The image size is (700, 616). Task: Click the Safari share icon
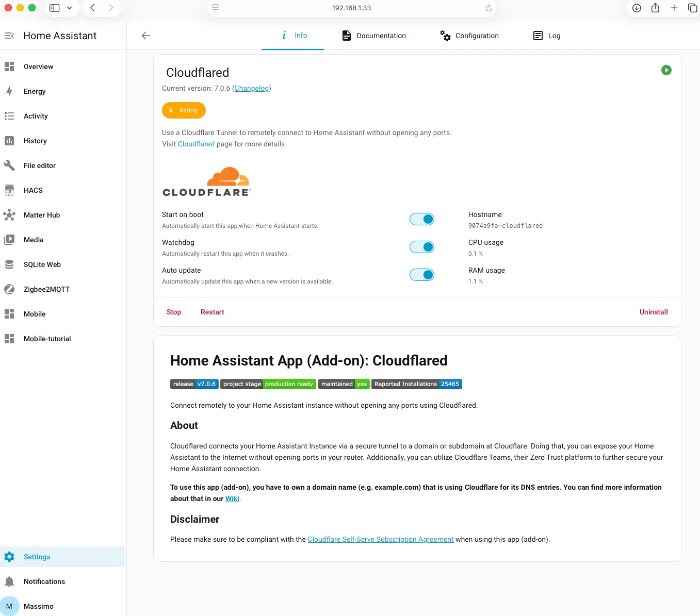[x=655, y=8]
